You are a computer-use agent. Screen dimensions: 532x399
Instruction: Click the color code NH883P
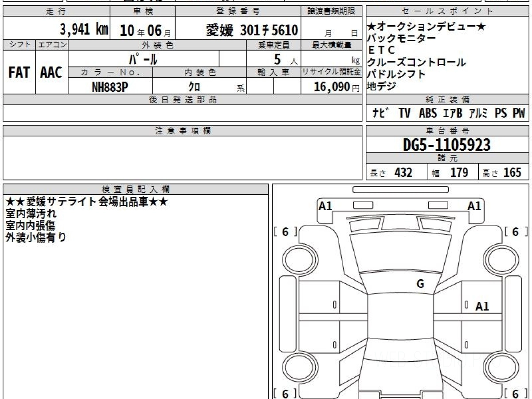click(110, 87)
